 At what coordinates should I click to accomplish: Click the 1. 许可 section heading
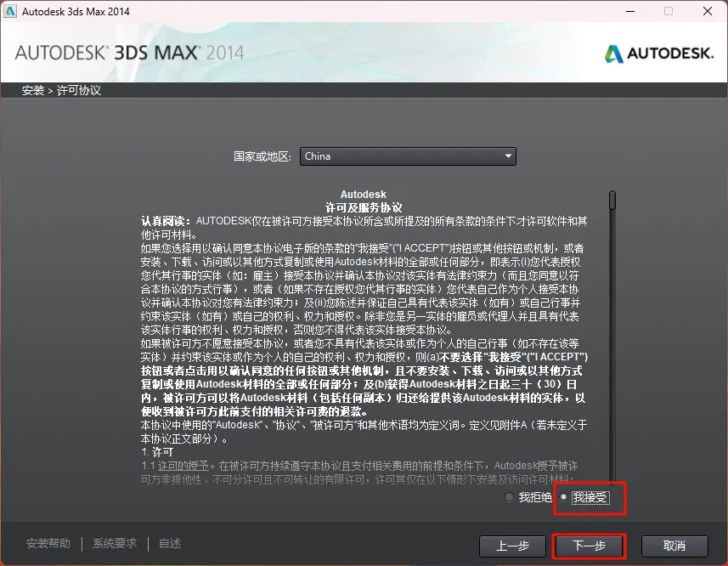157,452
